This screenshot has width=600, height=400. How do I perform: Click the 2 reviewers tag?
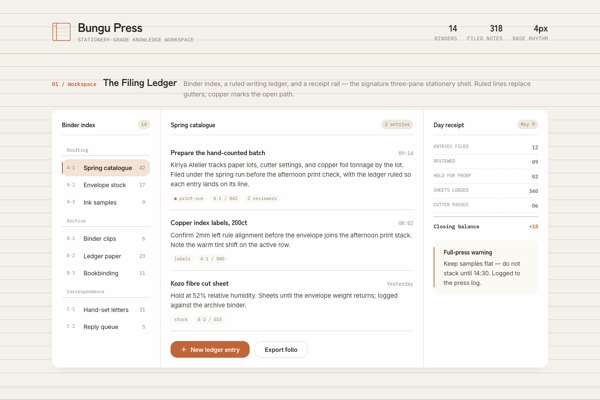click(x=262, y=198)
